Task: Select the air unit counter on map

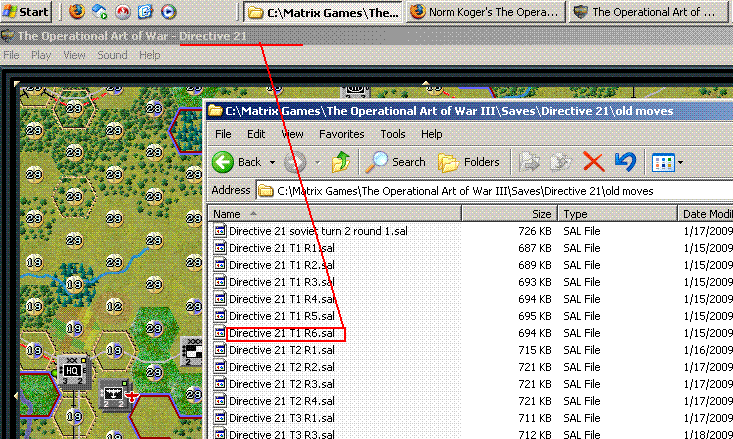Action: tap(113, 394)
